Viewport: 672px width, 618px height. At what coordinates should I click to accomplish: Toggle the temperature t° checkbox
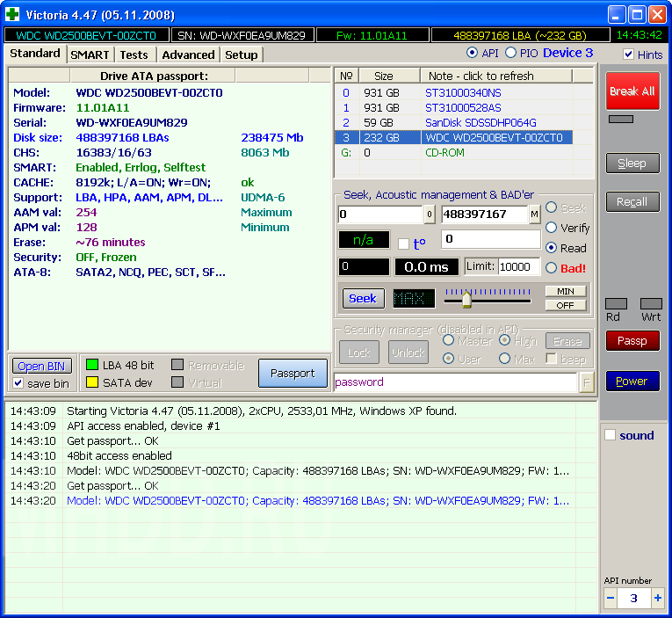(403, 244)
